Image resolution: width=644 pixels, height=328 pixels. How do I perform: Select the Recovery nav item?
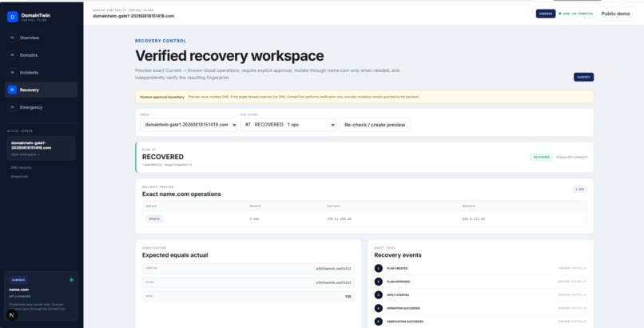click(x=41, y=90)
